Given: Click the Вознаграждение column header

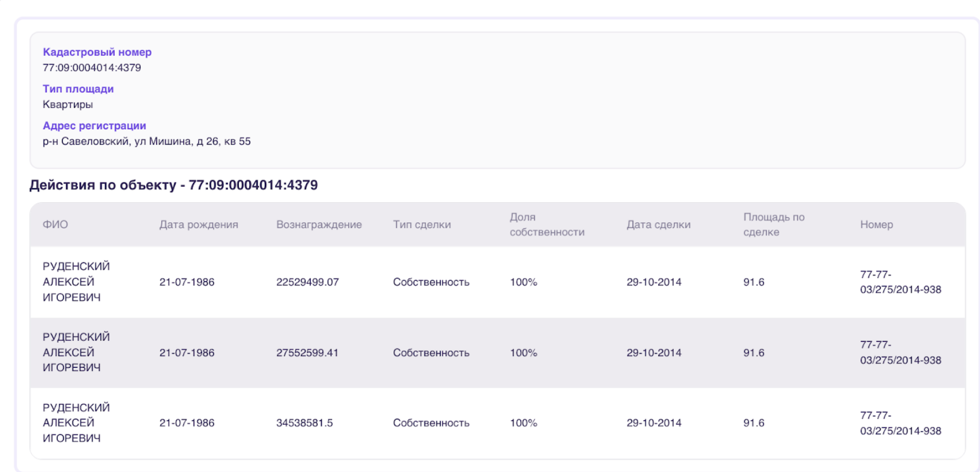Looking at the screenshot, I should 319,224.
